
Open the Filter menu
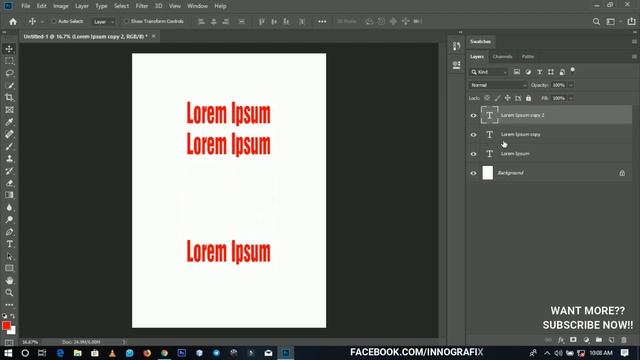(142, 6)
